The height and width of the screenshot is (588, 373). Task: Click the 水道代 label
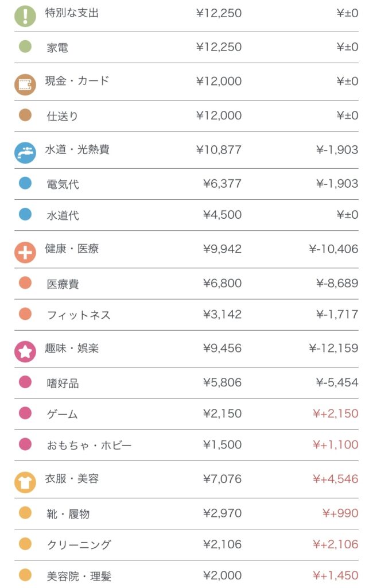click(63, 215)
